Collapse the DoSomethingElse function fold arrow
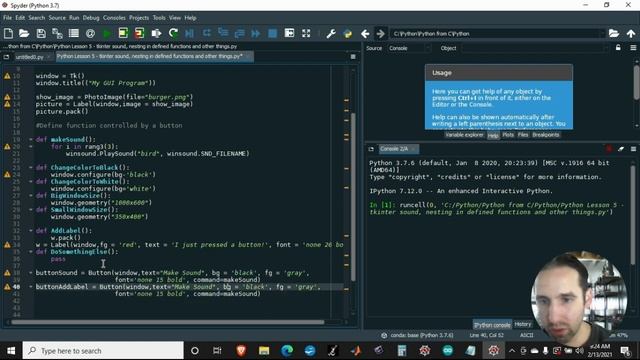Screen dimensions: 640x360 point(31,252)
